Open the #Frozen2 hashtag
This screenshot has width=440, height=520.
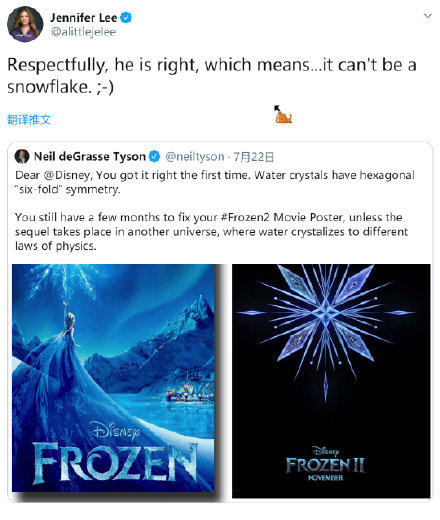[x=245, y=217]
